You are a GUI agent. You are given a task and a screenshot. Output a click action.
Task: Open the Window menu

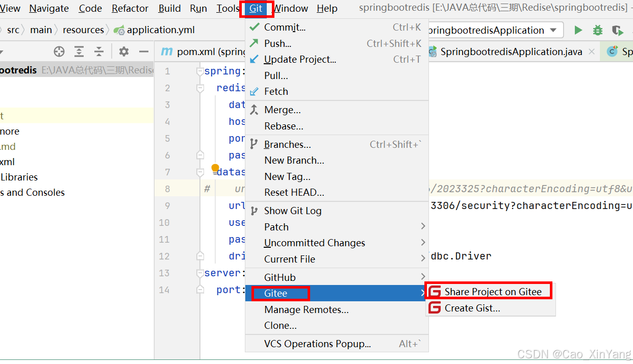click(x=290, y=9)
